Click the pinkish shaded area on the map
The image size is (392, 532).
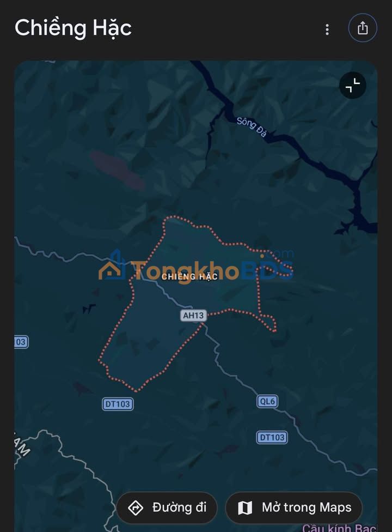coord(117,171)
